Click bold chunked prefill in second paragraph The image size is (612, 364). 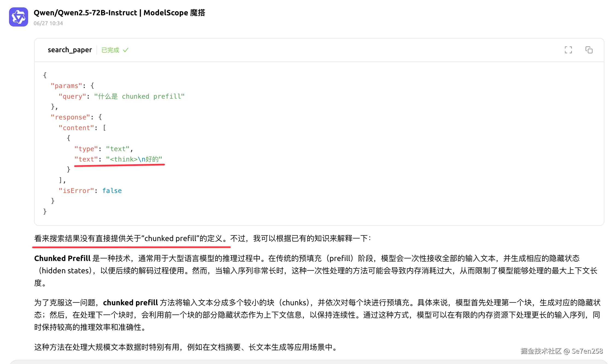(x=130, y=303)
